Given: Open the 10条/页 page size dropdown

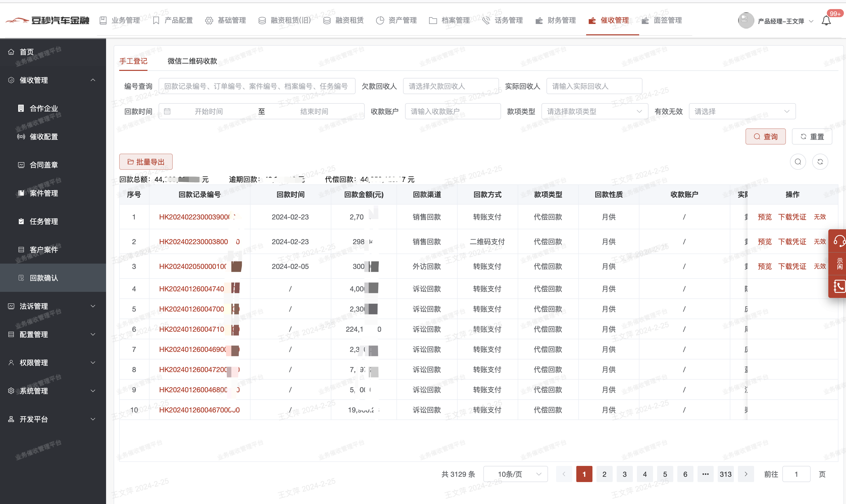Looking at the screenshot, I should coord(515,474).
